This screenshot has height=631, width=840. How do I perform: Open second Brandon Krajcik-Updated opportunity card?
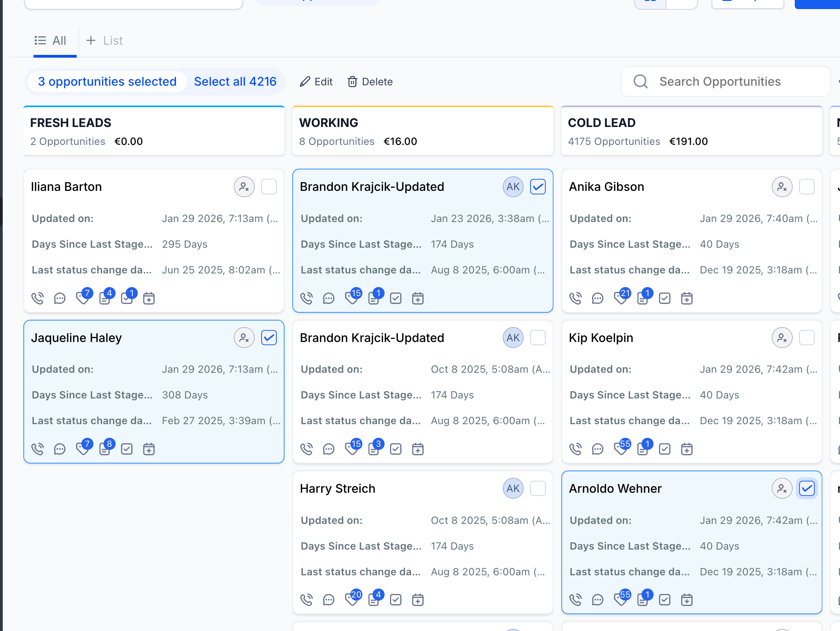[372, 338]
